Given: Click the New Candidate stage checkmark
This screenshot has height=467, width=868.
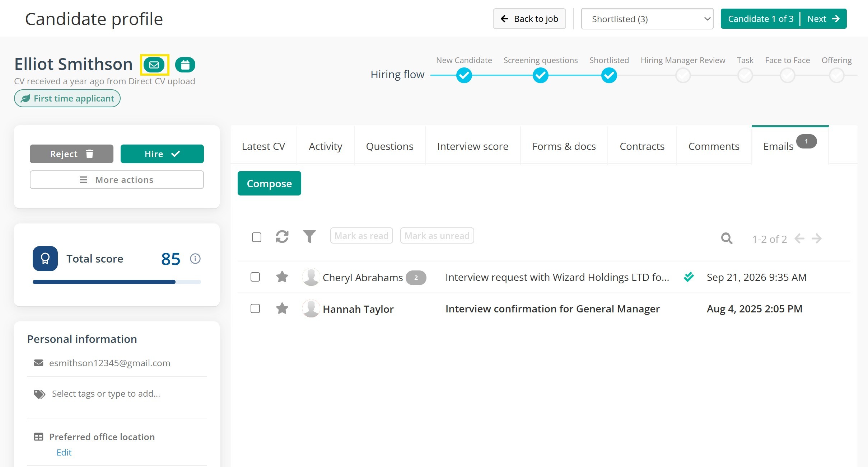Looking at the screenshot, I should pyautogui.click(x=464, y=75).
